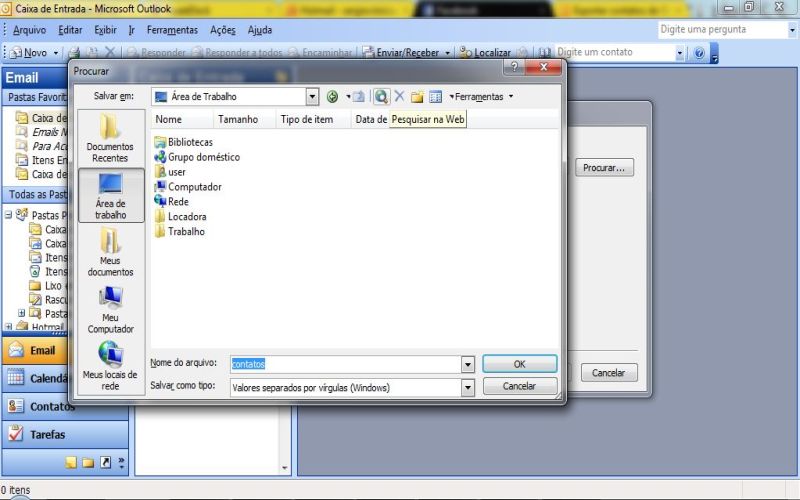Expand the Salvar em location dropdown
Viewport: 800px width, 500px height.
click(x=312, y=96)
